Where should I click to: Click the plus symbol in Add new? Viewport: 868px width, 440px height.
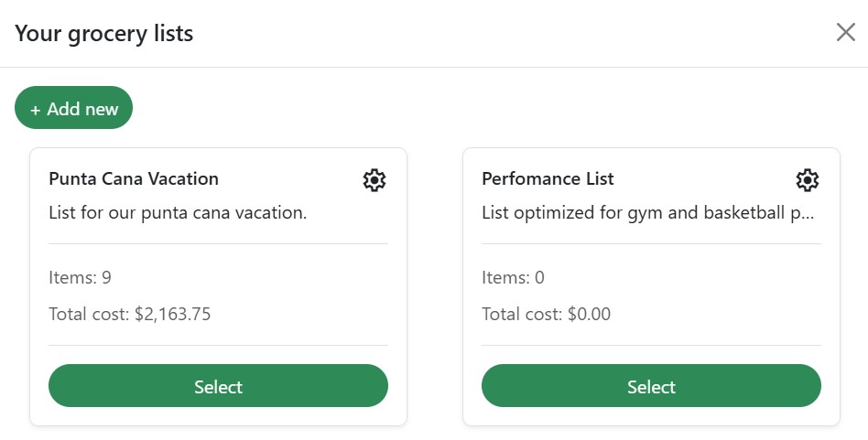[x=36, y=110]
